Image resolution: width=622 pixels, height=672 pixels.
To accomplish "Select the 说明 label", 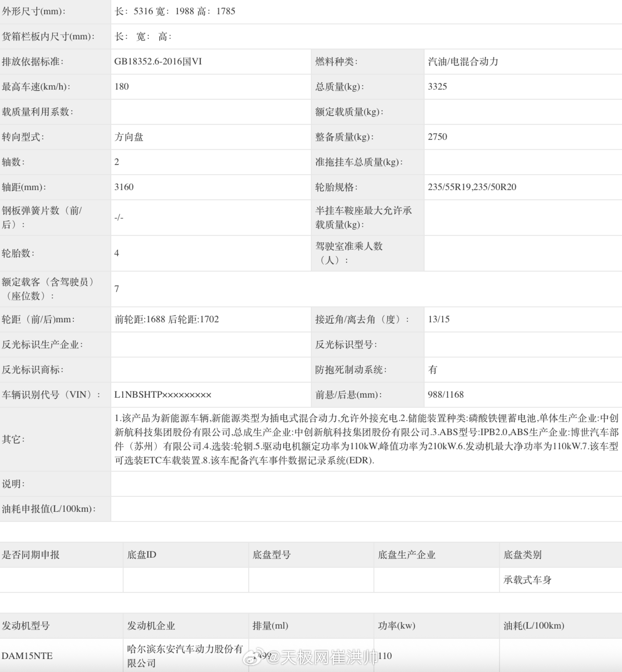I will tap(13, 484).
